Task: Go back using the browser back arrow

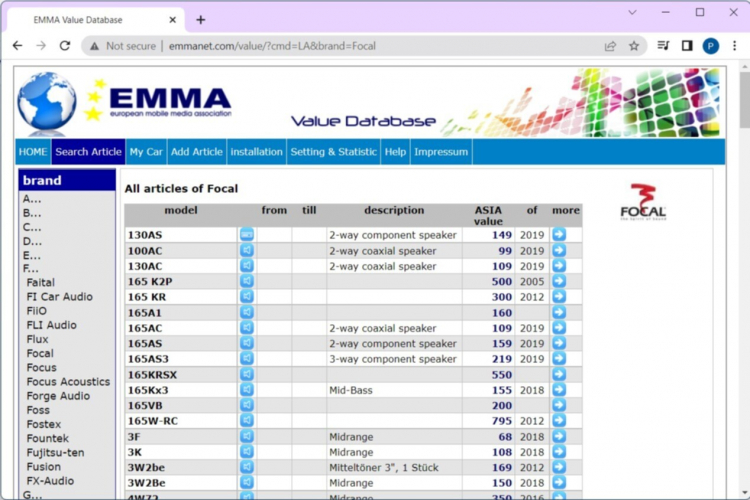Action: [18, 46]
